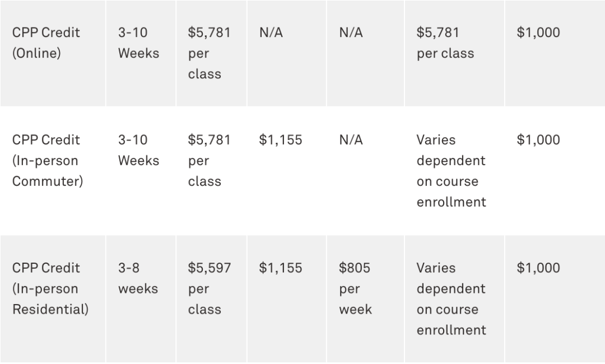The width and height of the screenshot is (605, 364).
Task: Click the CPP Credit (In-person Commuter) cell
Action: click(x=47, y=161)
